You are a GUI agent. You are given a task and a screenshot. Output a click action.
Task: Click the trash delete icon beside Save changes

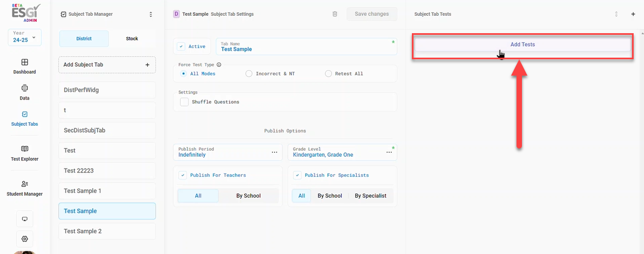[x=335, y=14]
